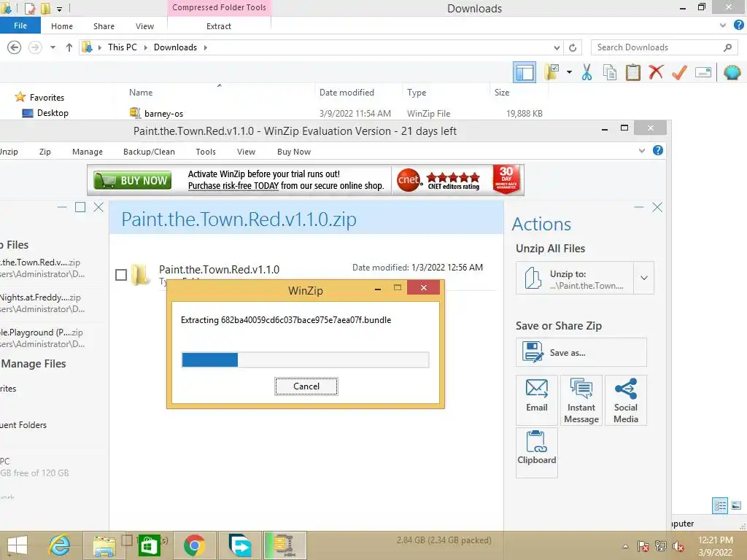747x560 pixels.
Task: Go back with Explorer back arrow
Action: [15, 47]
